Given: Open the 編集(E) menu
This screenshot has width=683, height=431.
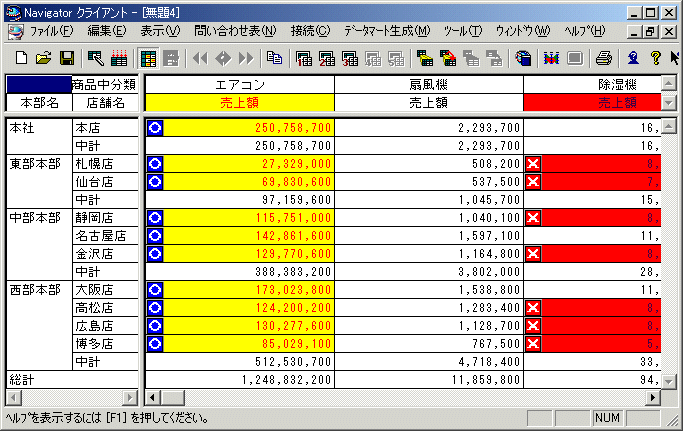Looking at the screenshot, I should pyautogui.click(x=107, y=31).
